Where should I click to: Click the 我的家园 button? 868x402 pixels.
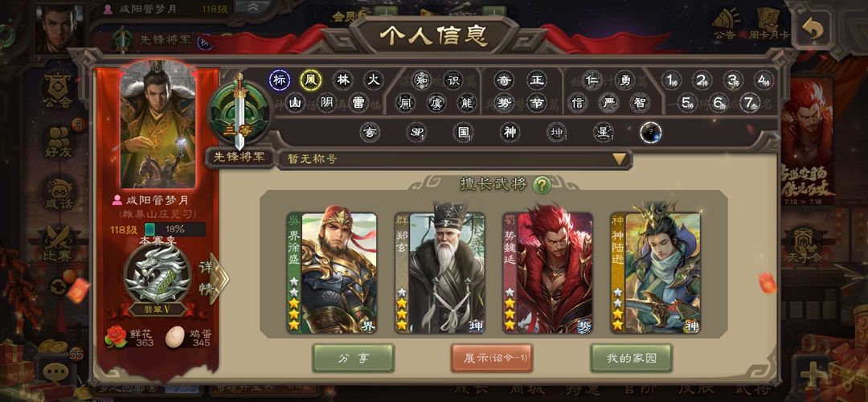pyautogui.click(x=631, y=359)
